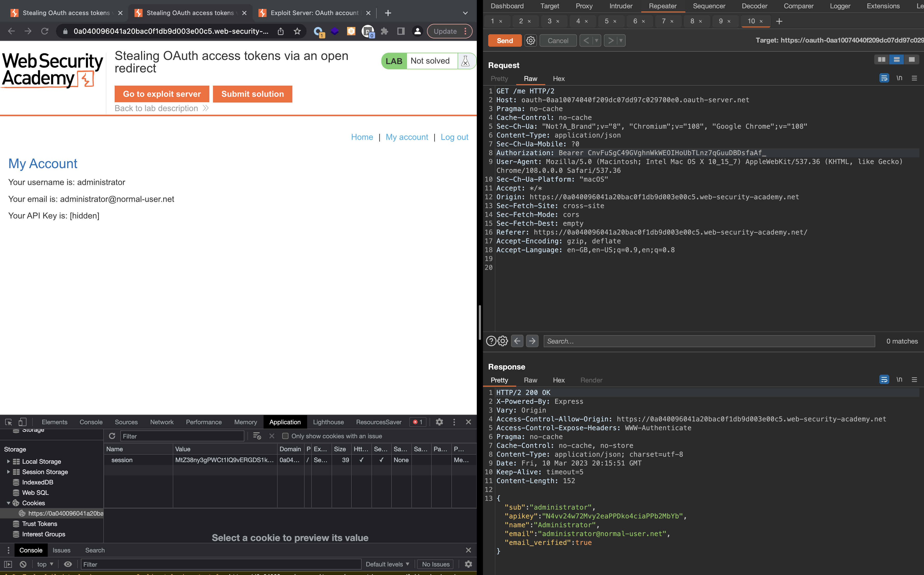Viewport: 924px width, 575px height.
Task: Add a new Repeater tab with plus
Action: click(779, 21)
